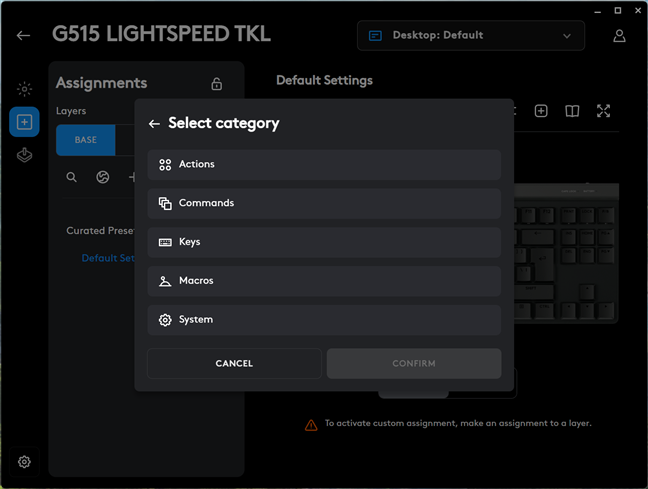
Task: Click the Curated Presets label
Action: click(100, 231)
